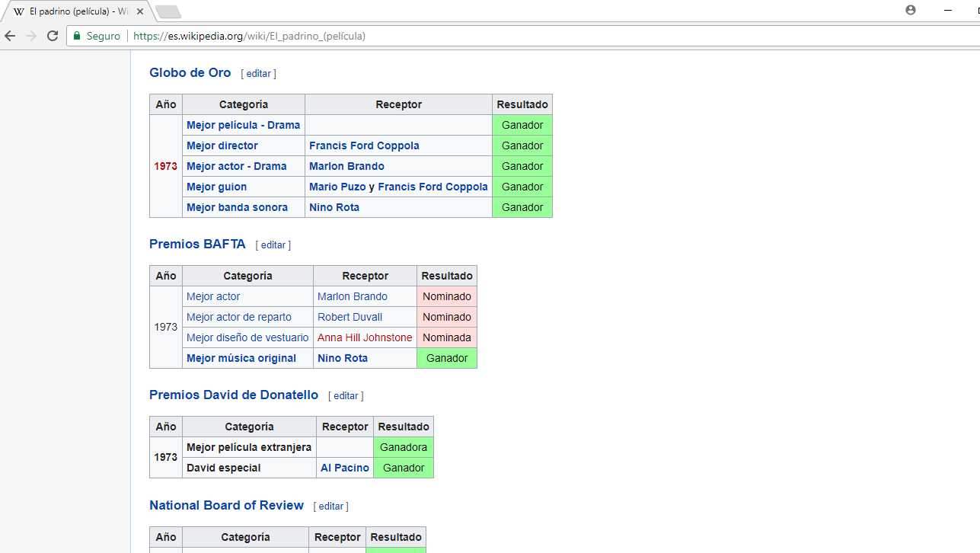Viewport: 980px width, 553px height.
Task: Open the Globo de Oro heading link
Action: (x=190, y=73)
